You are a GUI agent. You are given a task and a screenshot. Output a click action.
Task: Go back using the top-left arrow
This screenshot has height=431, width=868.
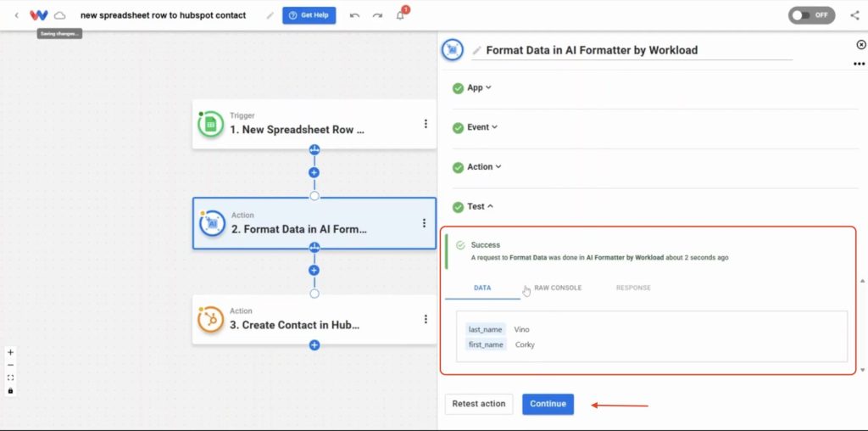17,15
